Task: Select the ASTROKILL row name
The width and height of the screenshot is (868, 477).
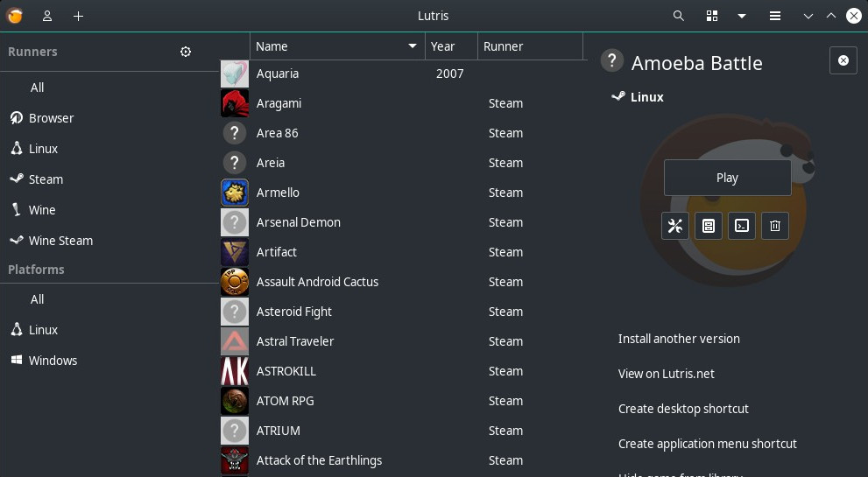Action: pyautogui.click(x=286, y=371)
